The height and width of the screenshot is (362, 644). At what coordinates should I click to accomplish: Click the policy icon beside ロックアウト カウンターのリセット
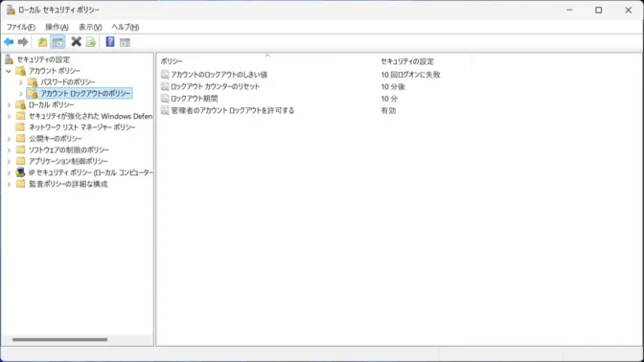click(x=165, y=86)
